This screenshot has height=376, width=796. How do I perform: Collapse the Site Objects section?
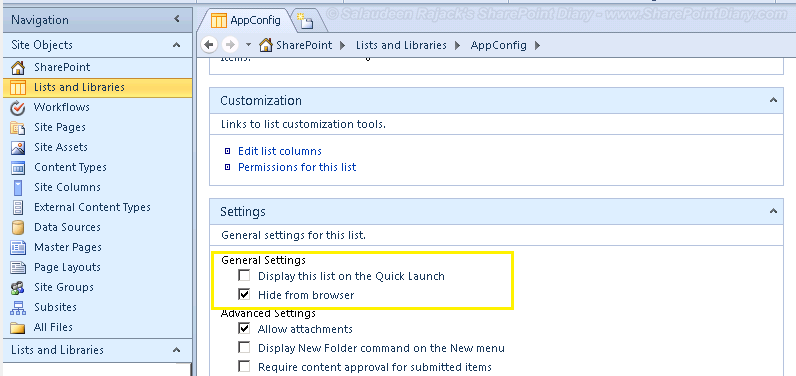[176, 45]
